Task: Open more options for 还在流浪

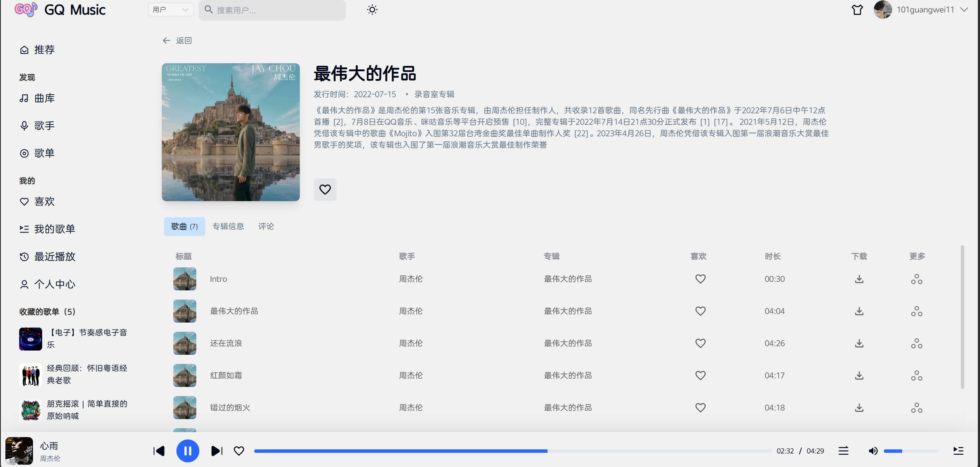Action: coord(916,343)
